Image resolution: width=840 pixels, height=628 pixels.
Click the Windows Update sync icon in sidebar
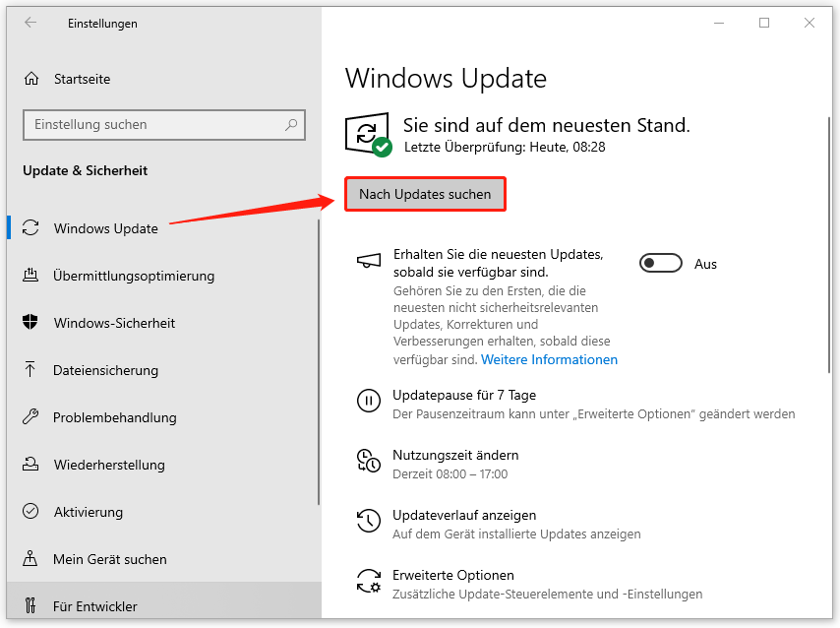tap(30, 228)
